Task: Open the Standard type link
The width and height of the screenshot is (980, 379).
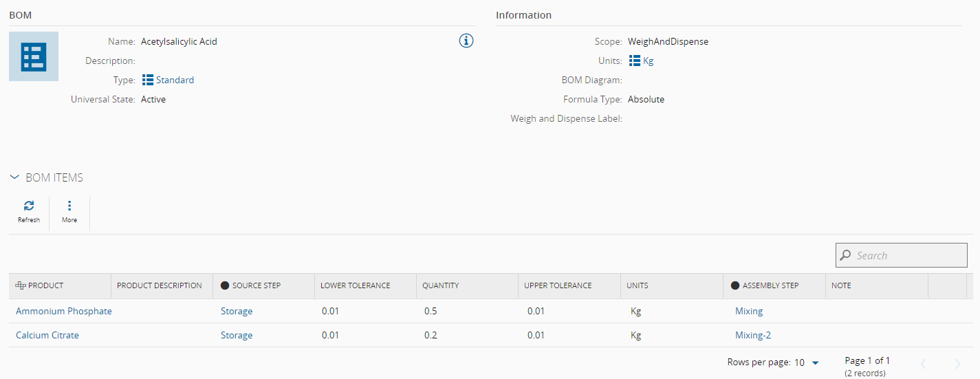Action: point(175,80)
